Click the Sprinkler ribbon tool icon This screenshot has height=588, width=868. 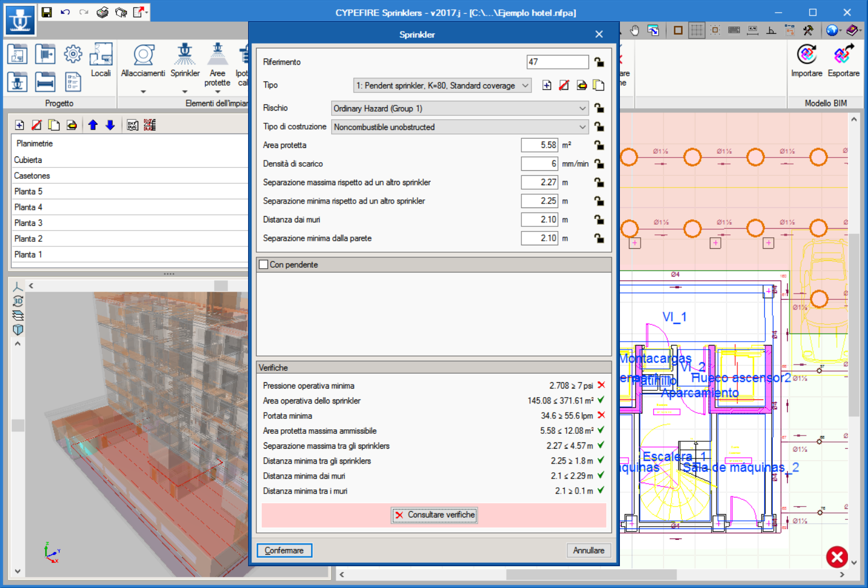click(184, 55)
